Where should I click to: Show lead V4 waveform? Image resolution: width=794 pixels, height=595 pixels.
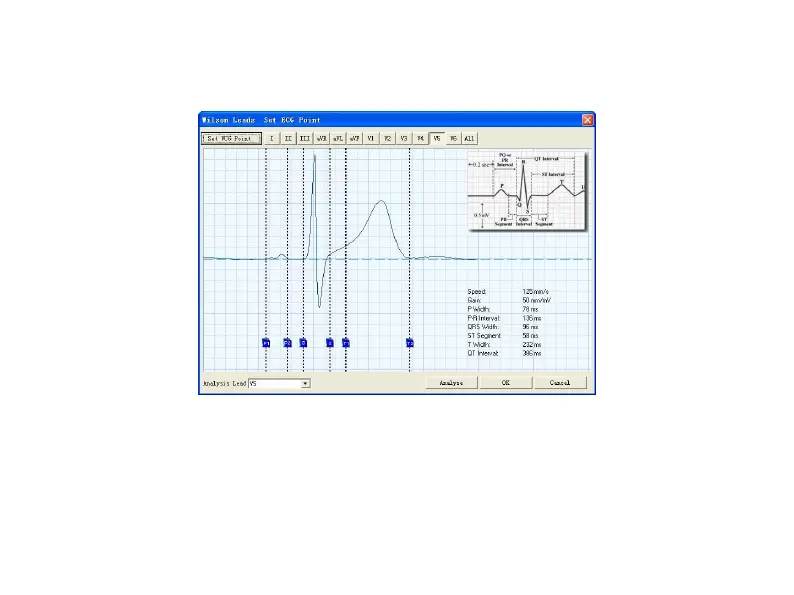420,138
